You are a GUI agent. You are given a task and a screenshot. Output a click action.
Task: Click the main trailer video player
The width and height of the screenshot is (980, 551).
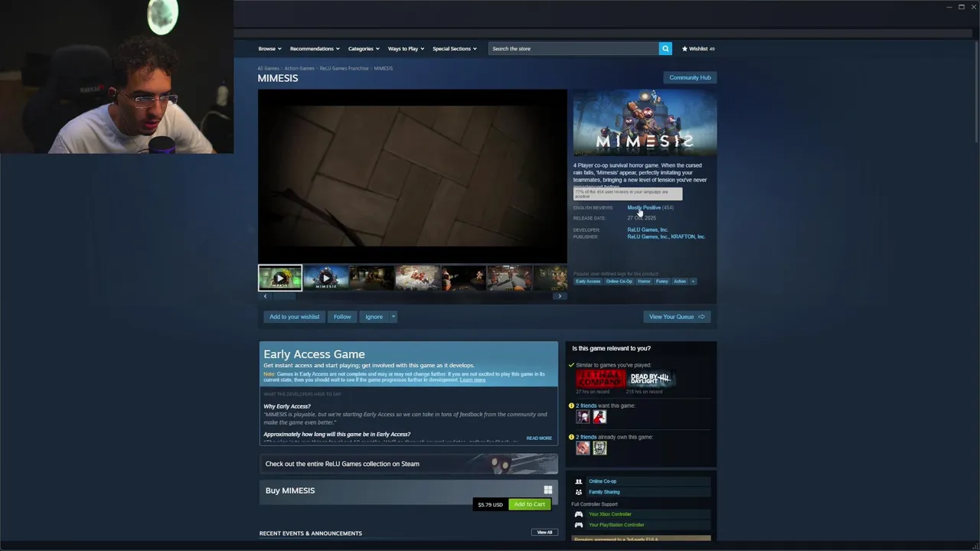click(413, 176)
